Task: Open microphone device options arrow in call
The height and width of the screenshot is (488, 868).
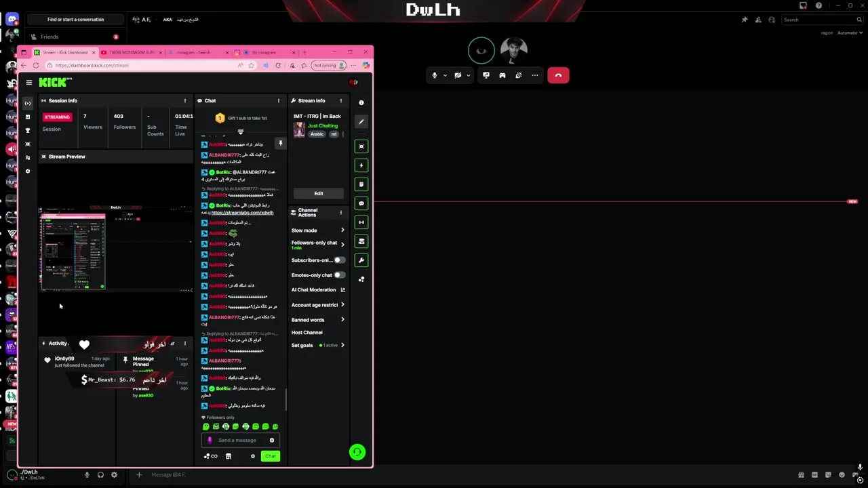Action: (x=445, y=75)
